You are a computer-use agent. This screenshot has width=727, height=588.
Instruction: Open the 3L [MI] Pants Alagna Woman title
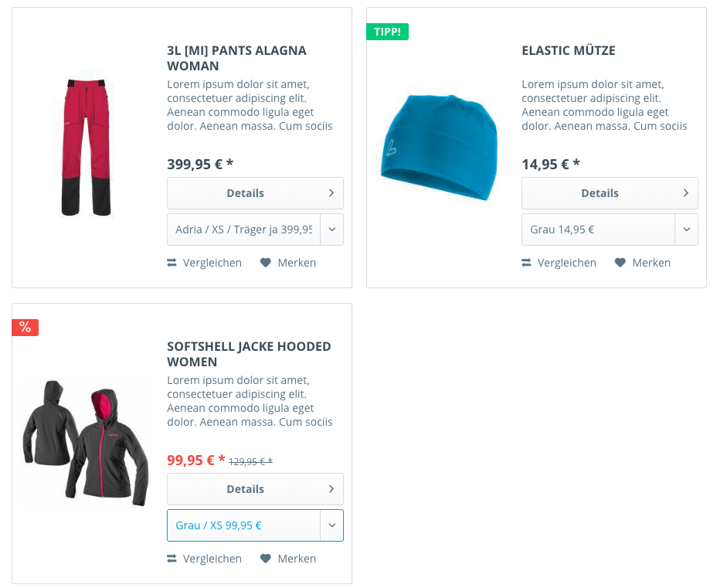click(x=236, y=58)
